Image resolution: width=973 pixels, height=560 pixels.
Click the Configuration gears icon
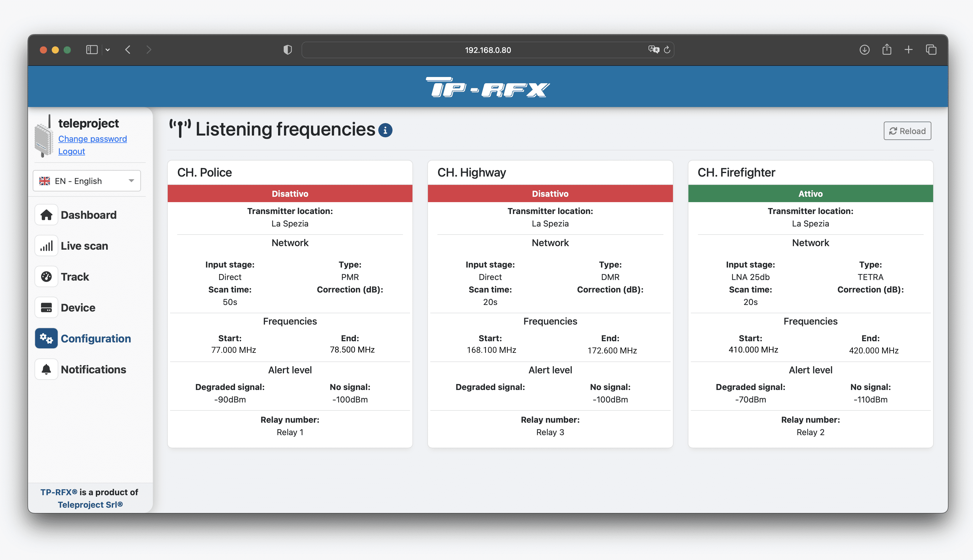(x=46, y=339)
